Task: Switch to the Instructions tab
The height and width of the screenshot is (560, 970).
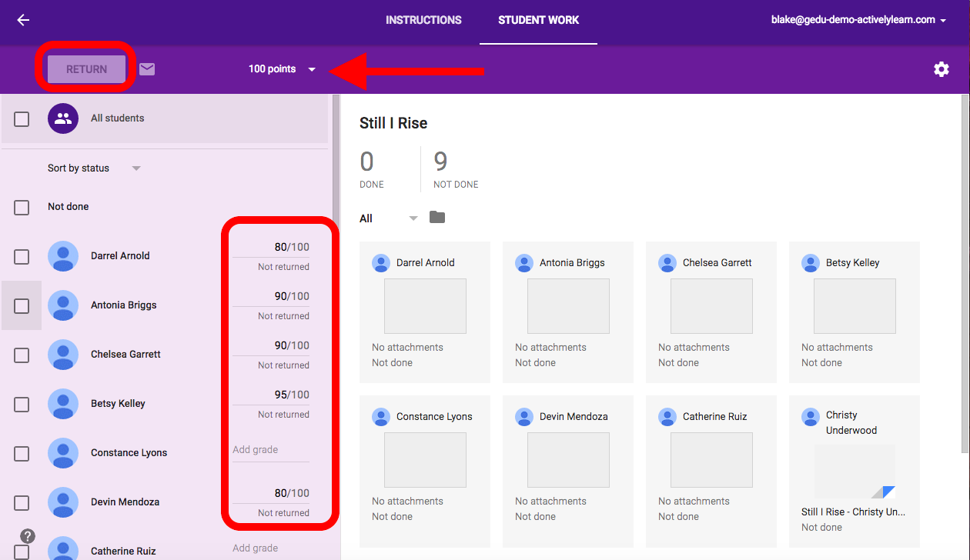Action: [423, 20]
